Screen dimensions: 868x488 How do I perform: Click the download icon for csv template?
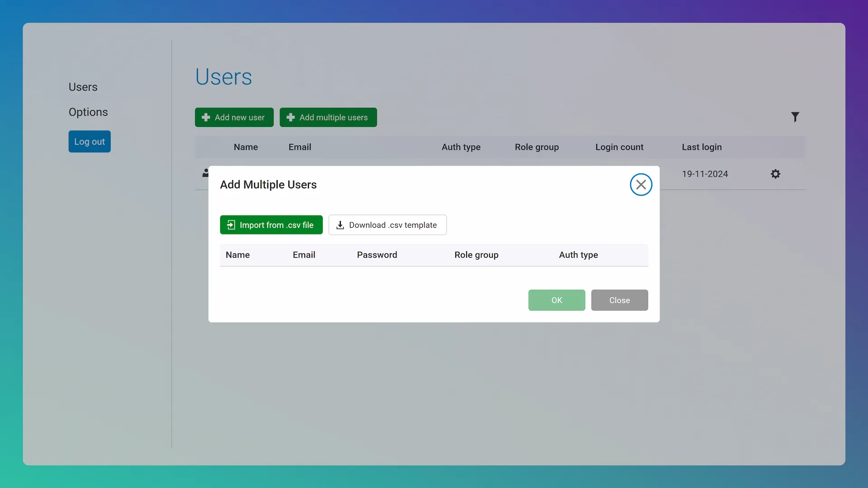click(340, 225)
